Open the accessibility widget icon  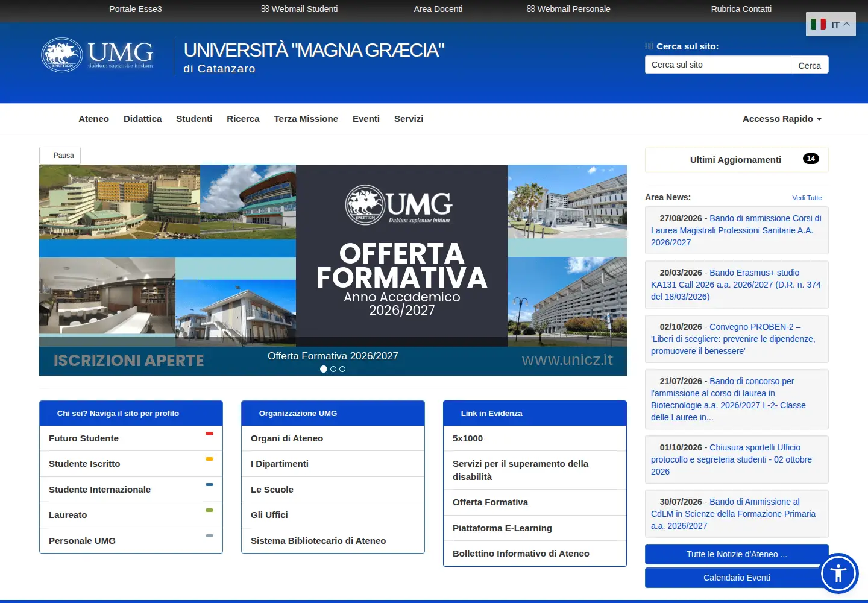pyautogui.click(x=838, y=573)
